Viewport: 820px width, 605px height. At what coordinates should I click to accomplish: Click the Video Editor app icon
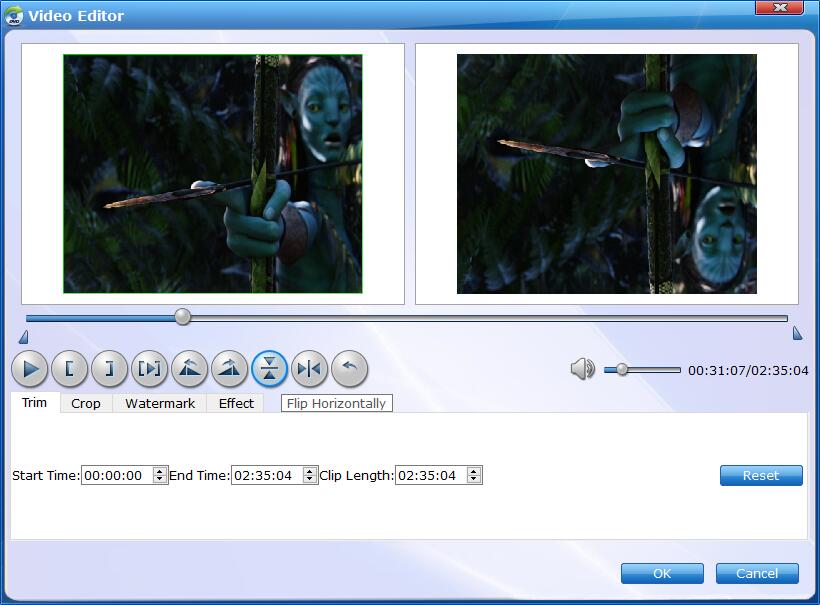(14, 16)
